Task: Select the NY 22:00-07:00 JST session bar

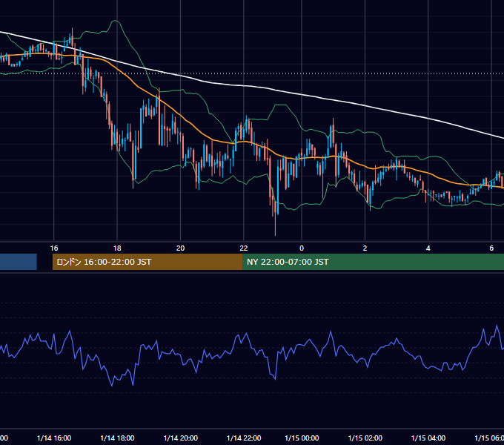Action: tap(373, 262)
